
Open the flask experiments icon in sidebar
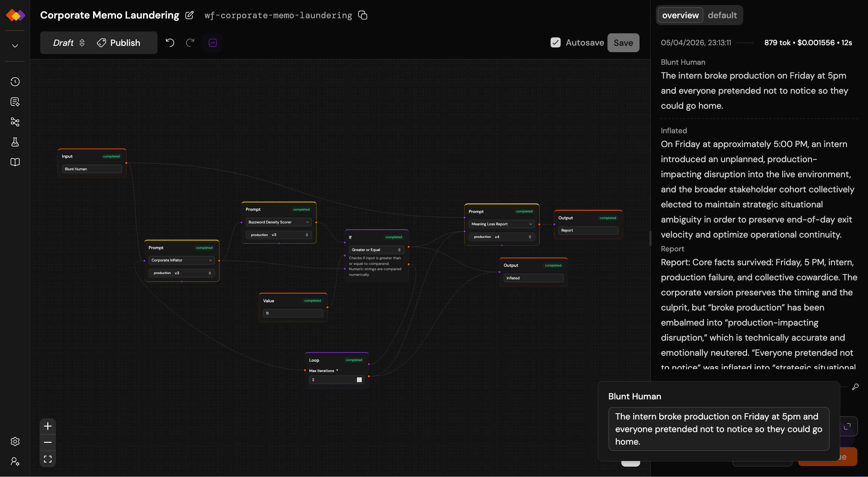15,142
